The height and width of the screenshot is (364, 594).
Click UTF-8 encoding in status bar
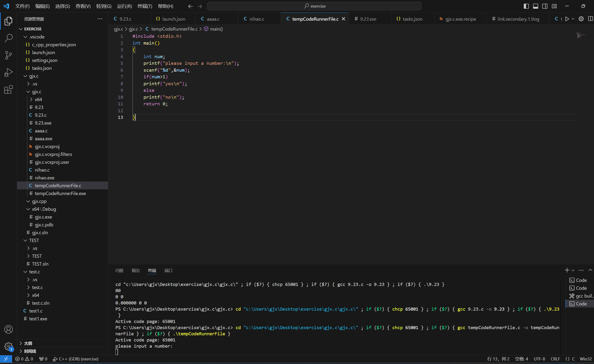[539, 359]
